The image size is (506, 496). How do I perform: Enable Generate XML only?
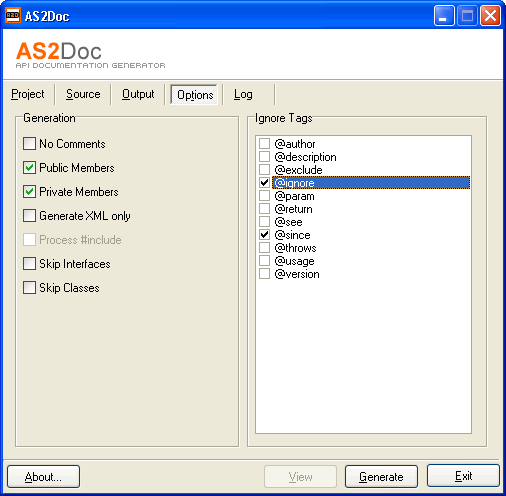tap(29, 216)
